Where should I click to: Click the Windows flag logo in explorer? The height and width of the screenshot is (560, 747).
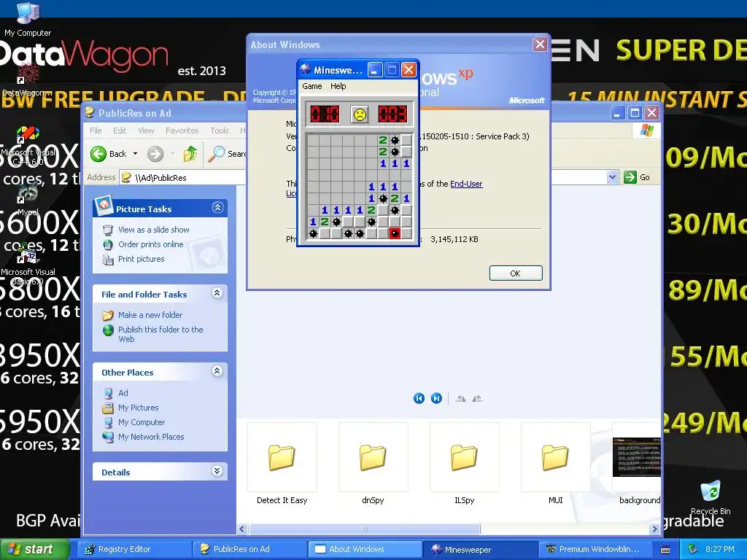(646, 130)
